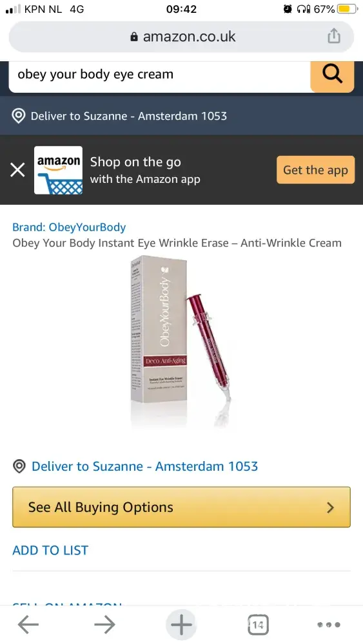Dismiss the Amazon app banner with the X
The image size is (363, 644).
pos(17,169)
